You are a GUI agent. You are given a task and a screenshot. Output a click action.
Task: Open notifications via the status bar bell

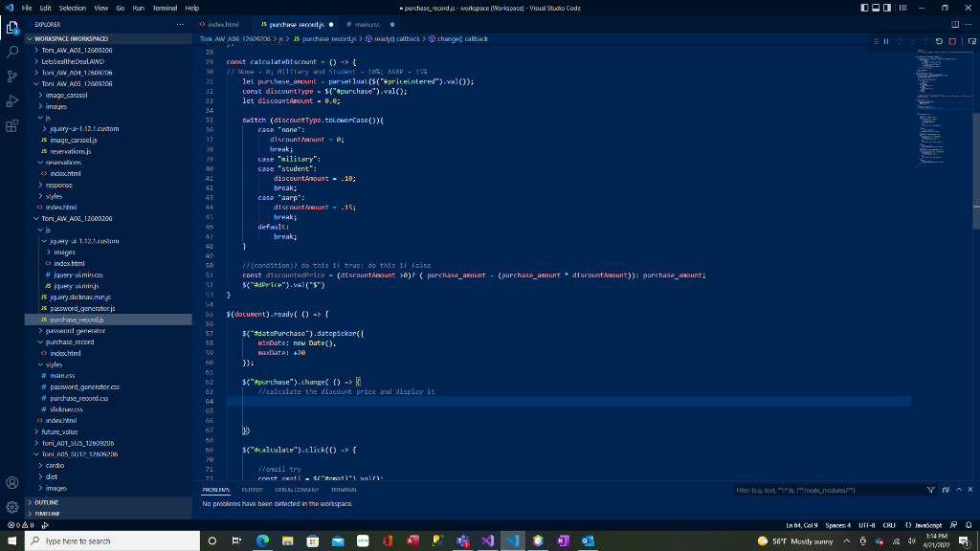pyautogui.click(x=969, y=524)
